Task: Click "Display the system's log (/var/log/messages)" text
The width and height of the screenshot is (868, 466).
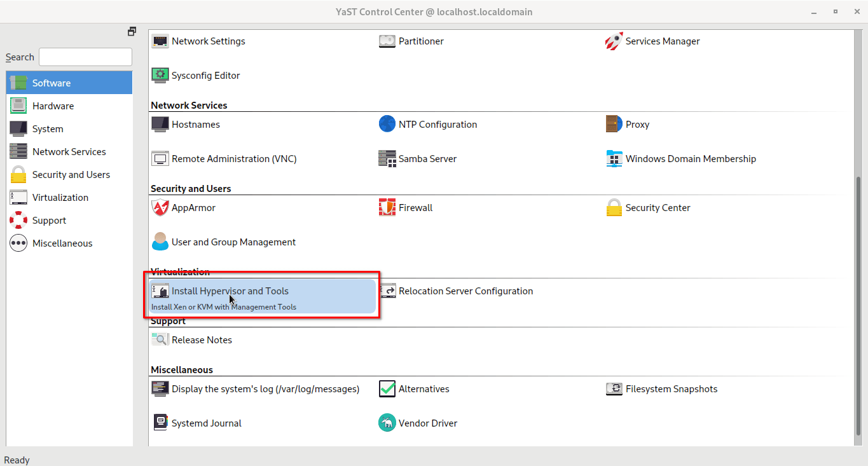Action: 265,389
